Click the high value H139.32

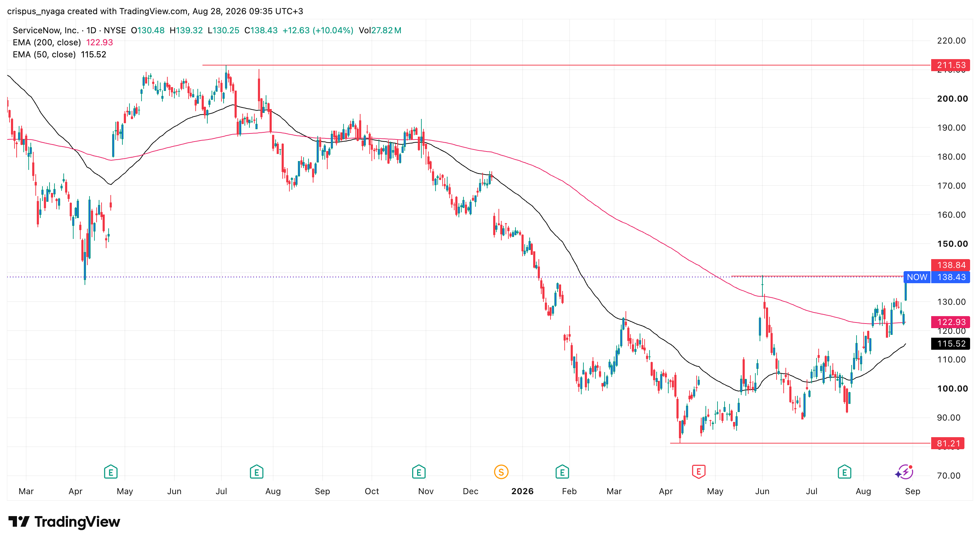pyautogui.click(x=186, y=30)
